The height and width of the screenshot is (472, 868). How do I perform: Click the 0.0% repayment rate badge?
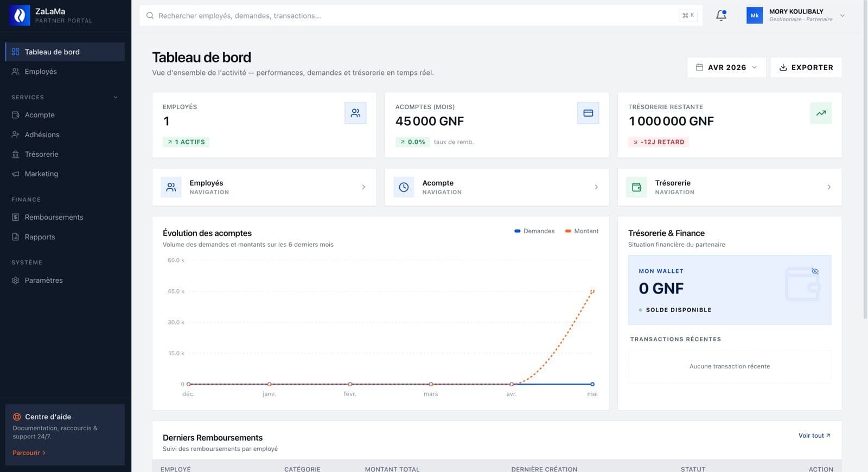point(412,142)
